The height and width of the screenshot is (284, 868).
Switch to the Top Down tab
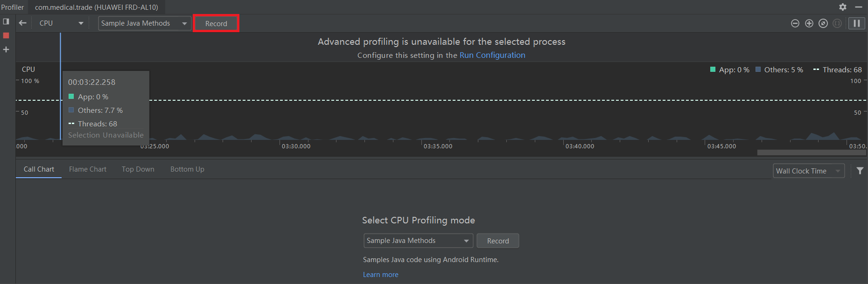tap(138, 169)
